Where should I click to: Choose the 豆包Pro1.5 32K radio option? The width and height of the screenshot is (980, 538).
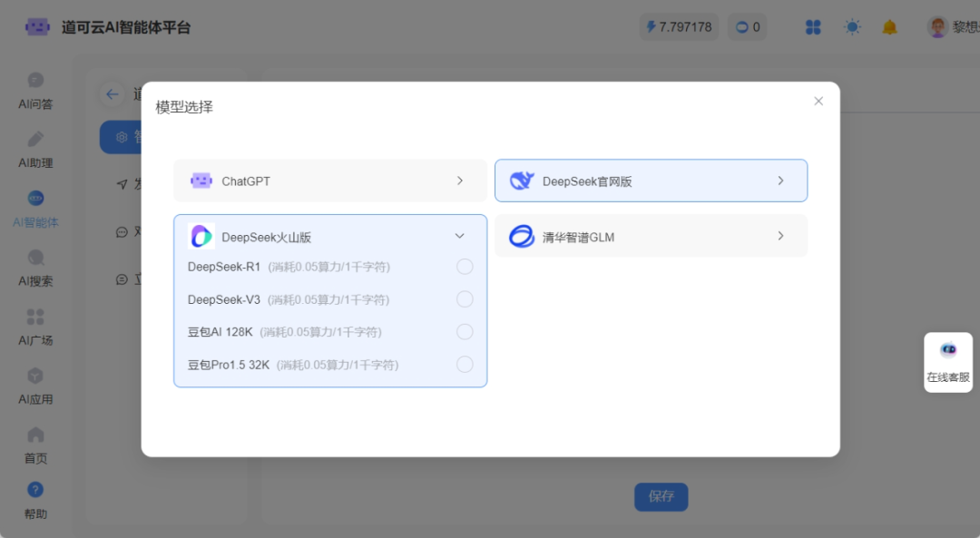point(465,365)
